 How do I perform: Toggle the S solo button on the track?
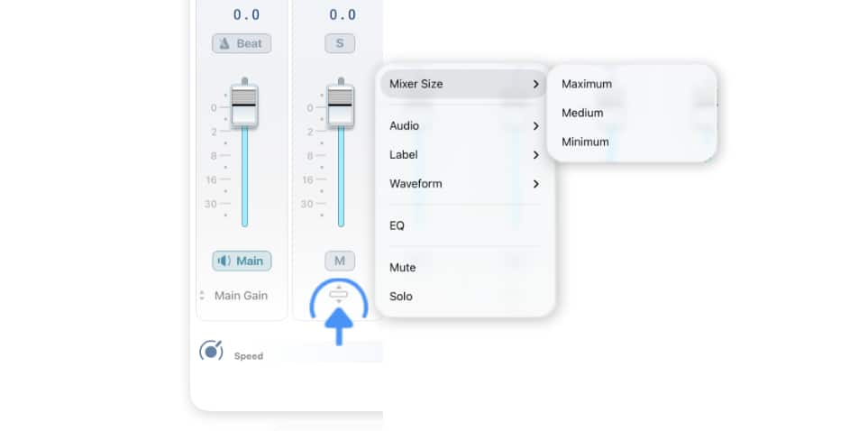pyautogui.click(x=340, y=44)
